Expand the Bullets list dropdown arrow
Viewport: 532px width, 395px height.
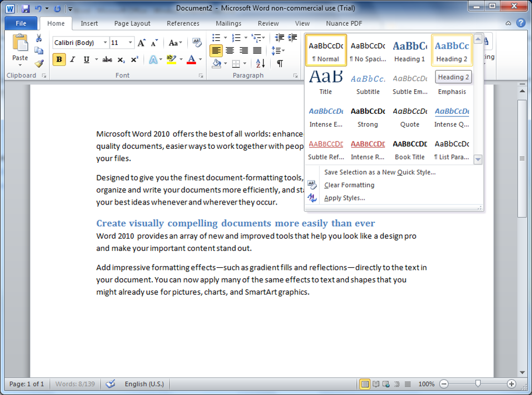point(225,38)
